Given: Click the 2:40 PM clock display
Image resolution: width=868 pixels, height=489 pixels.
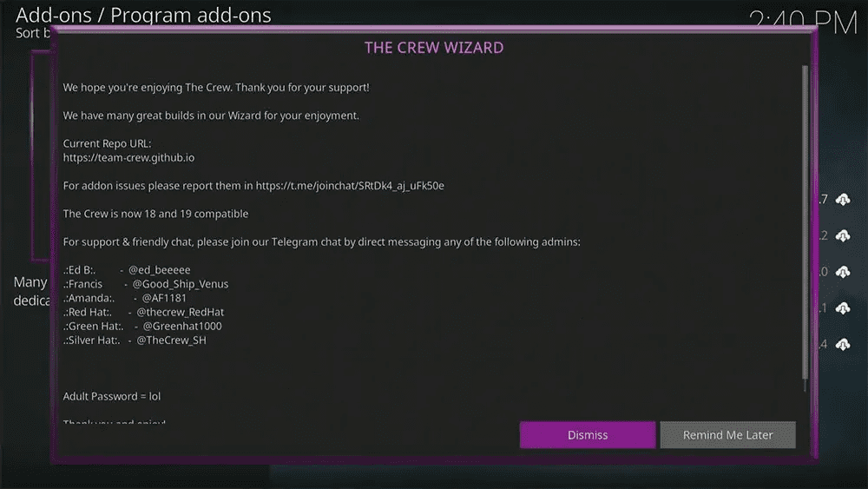Looking at the screenshot, I should click(x=803, y=23).
